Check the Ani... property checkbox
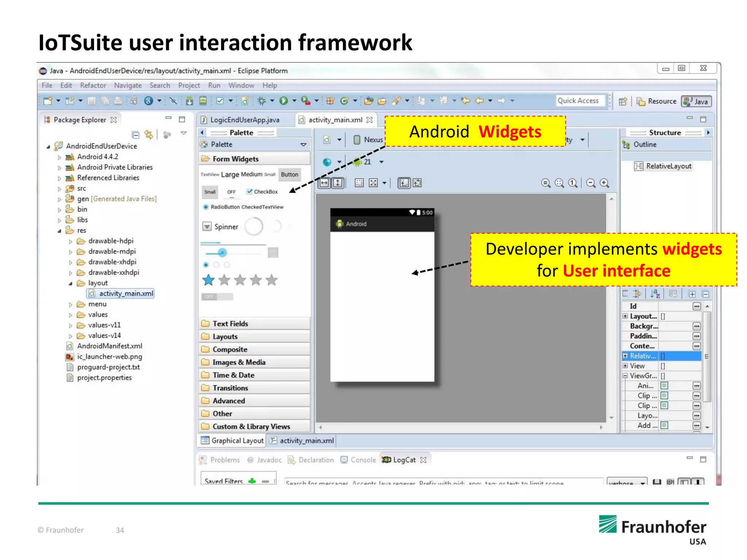This screenshot has height=560, width=747. point(664,386)
